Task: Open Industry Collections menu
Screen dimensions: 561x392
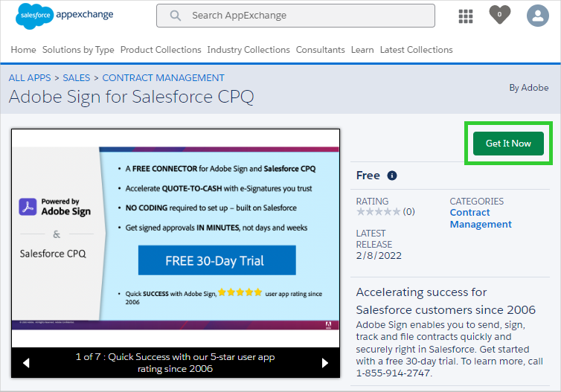Action: 249,50
